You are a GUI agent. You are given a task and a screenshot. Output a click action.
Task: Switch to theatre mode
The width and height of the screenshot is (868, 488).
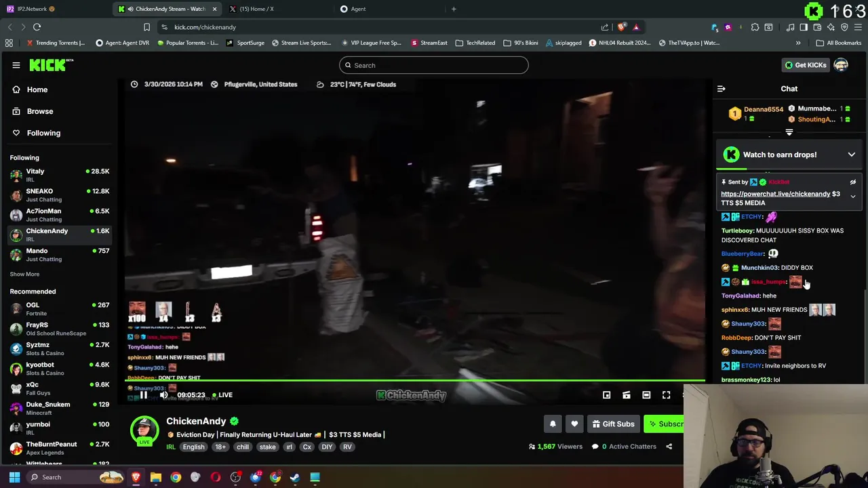point(646,395)
